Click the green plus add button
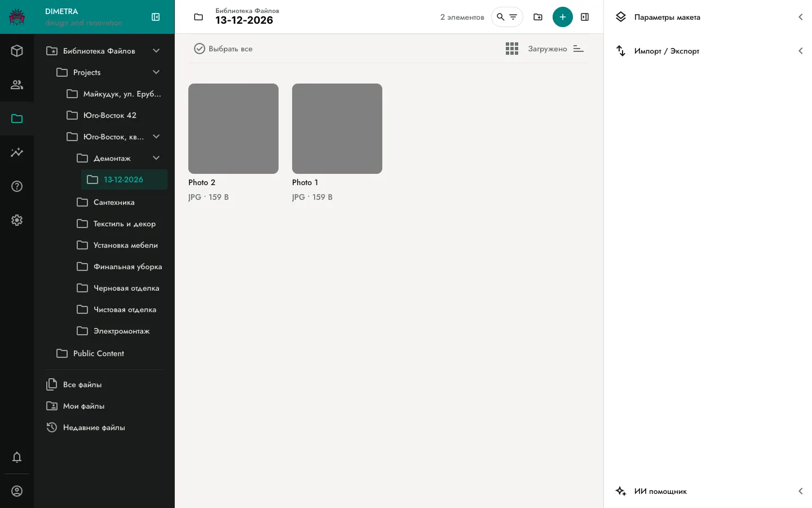The image size is (812, 508). (563, 17)
